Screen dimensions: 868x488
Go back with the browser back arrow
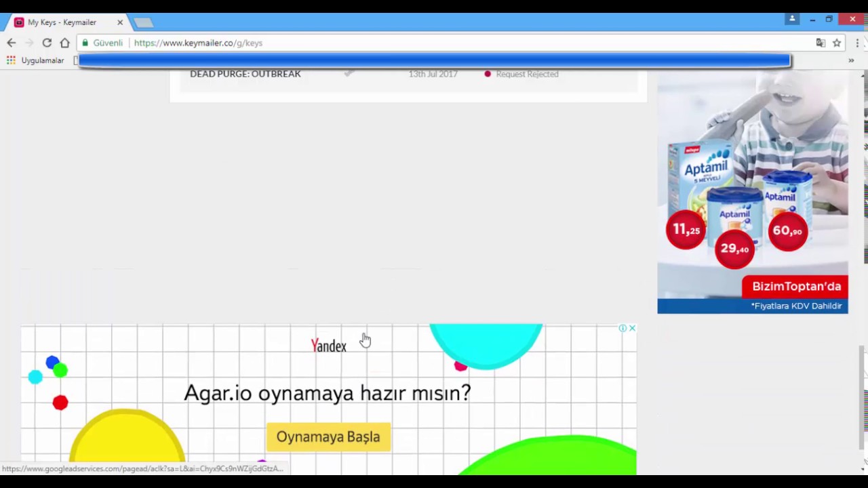(x=12, y=43)
